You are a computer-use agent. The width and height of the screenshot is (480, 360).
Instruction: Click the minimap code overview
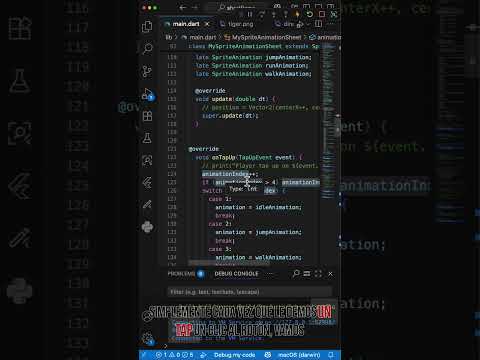pyautogui.click(x=328, y=122)
